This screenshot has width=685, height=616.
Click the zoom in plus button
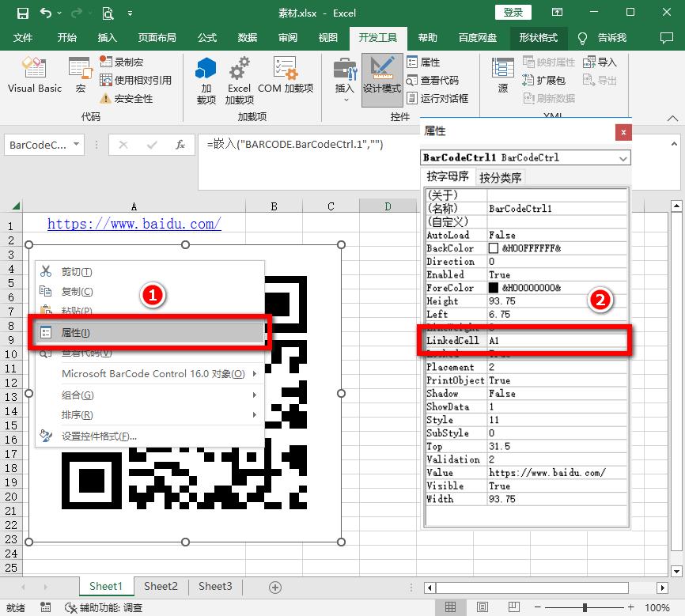point(630,607)
